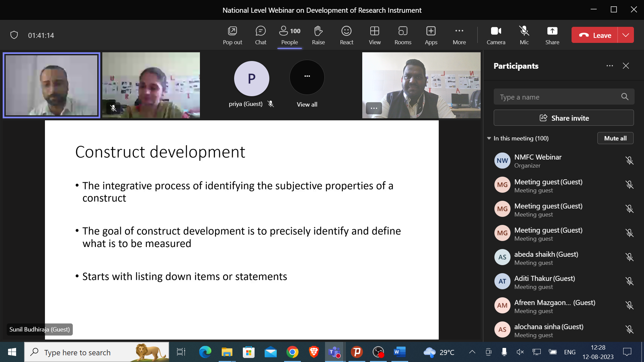Click the Share invite button
The width and height of the screenshot is (644, 362).
[563, 118]
